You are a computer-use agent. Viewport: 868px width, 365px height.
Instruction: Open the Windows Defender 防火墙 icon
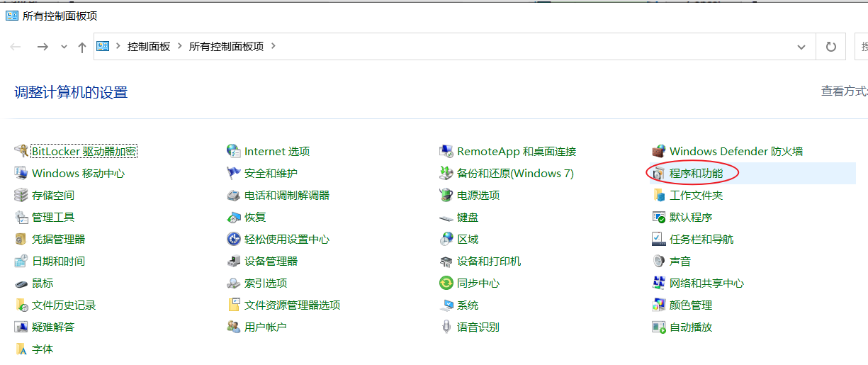[658, 151]
